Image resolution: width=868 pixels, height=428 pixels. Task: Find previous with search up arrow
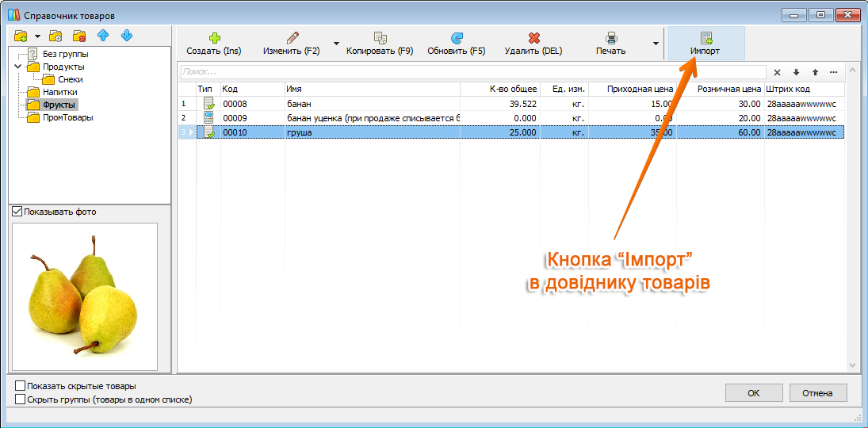pyautogui.click(x=815, y=73)
